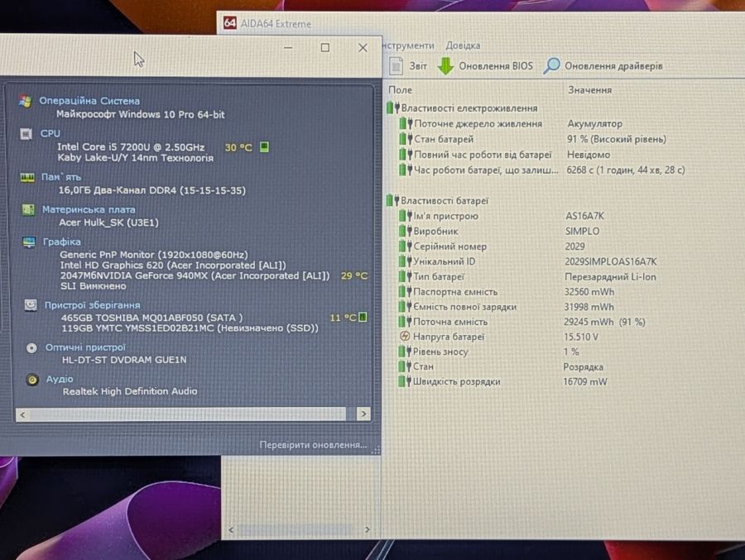Select the Виробник row
This screenshot has width=745, height=560.
click(499, 231)
